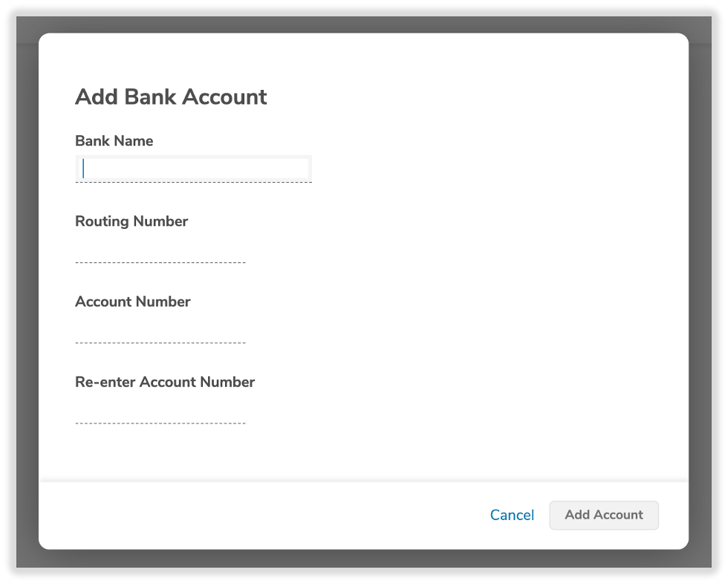
Task: Click the Account Number label
Action: 132,302
